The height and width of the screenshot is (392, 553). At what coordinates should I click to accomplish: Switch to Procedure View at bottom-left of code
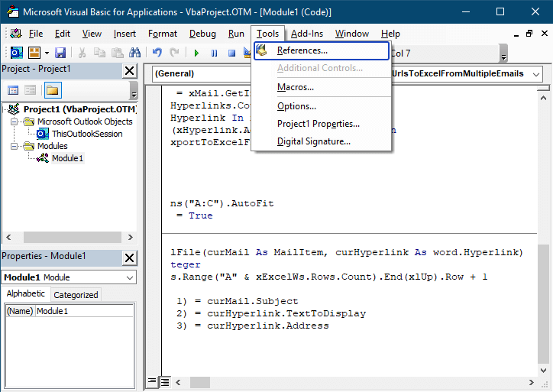152,381
